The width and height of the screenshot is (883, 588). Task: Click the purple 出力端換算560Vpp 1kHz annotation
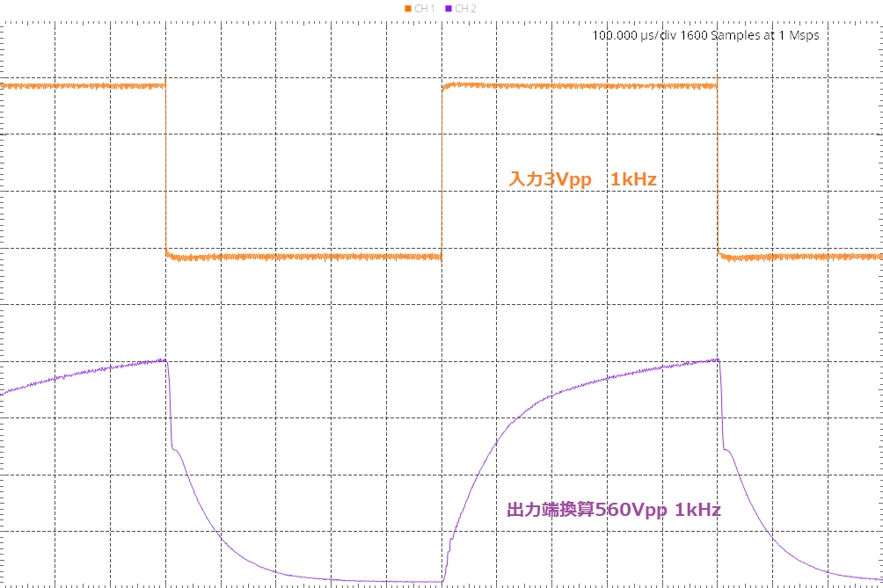pos(614,510)
